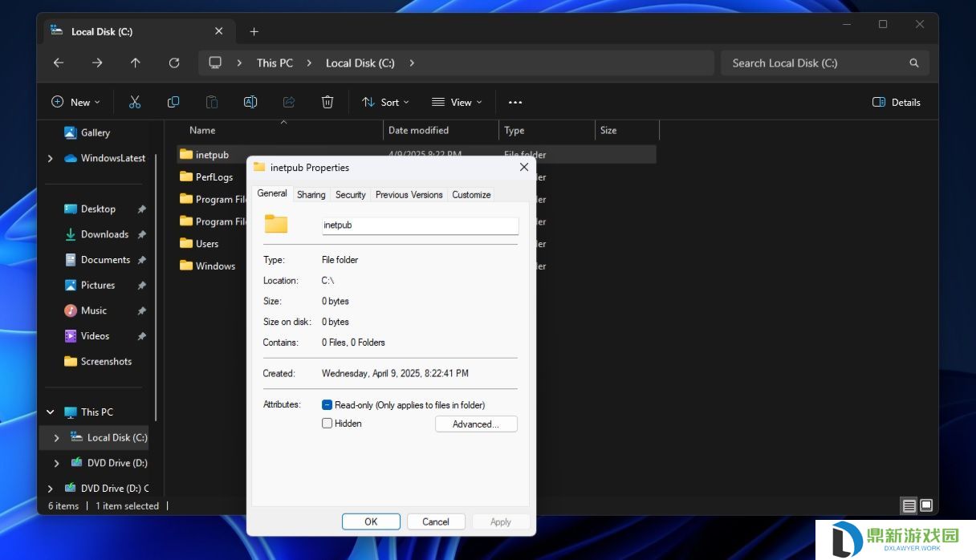Go up one folder level

coord(136,63)
